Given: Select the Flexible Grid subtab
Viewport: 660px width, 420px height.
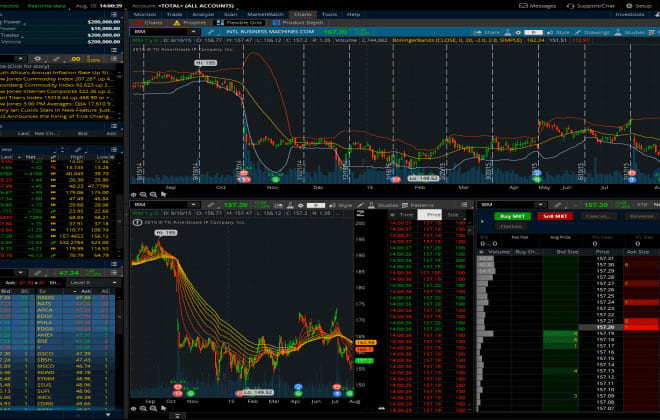Looking at the screenshot, I should tap(240, 23).
